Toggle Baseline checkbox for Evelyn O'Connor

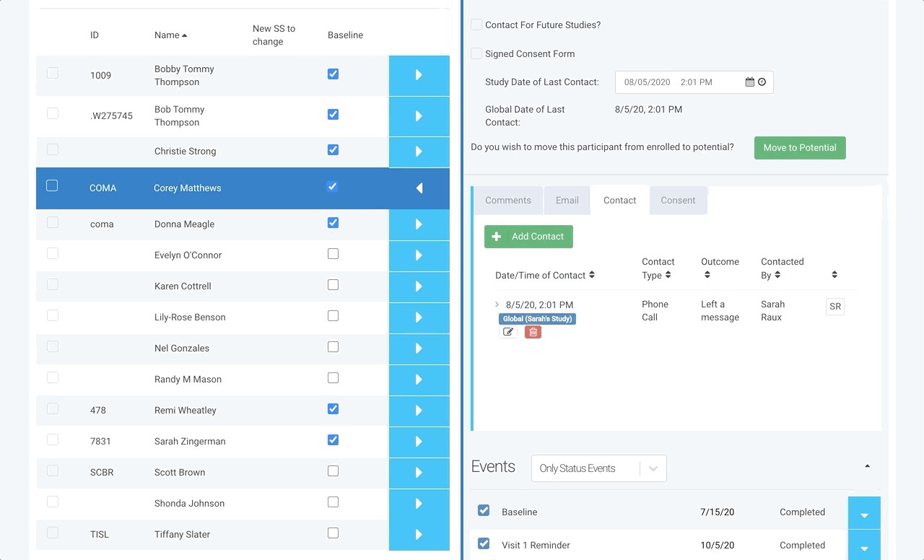[333, 254]
